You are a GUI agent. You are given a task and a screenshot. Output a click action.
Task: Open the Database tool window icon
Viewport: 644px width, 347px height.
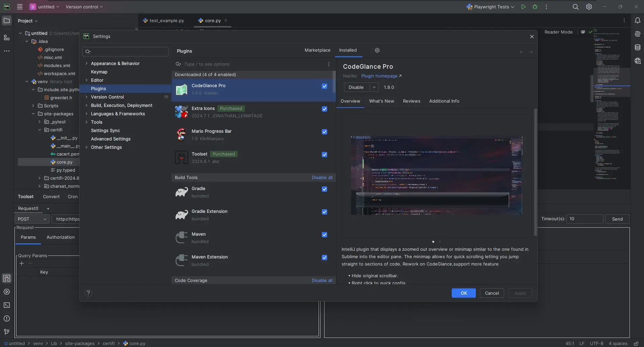point(637,47)
